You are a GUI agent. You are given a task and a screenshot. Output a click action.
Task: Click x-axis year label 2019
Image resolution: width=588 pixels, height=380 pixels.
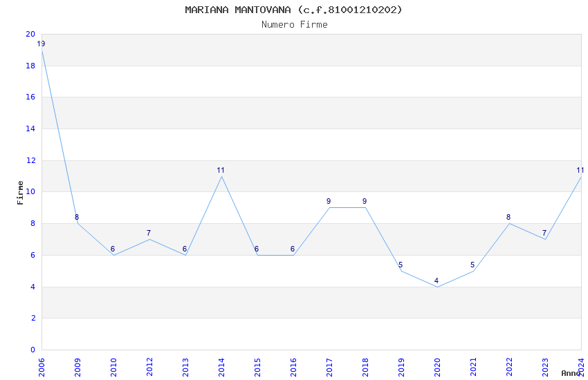(402, 367)
